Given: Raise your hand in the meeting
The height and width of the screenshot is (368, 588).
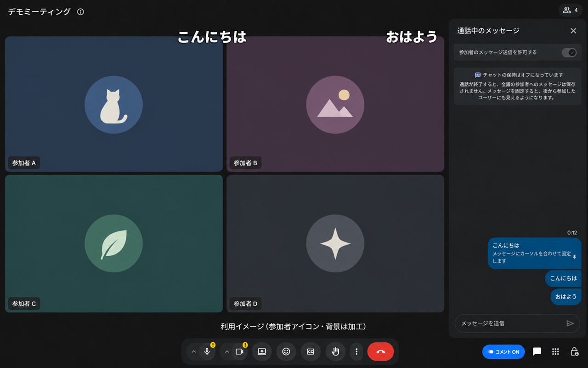Looking at the screenshot, I should (x=335, y=352).
